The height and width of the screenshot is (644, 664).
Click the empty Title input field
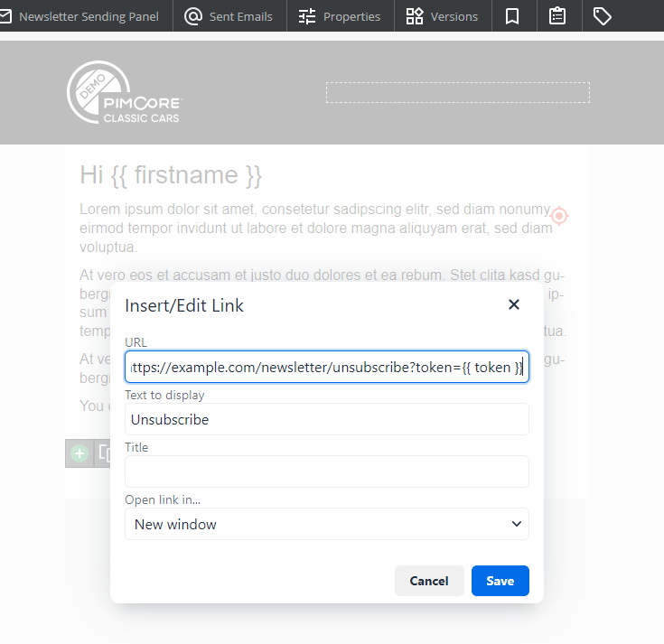point(326,471)
